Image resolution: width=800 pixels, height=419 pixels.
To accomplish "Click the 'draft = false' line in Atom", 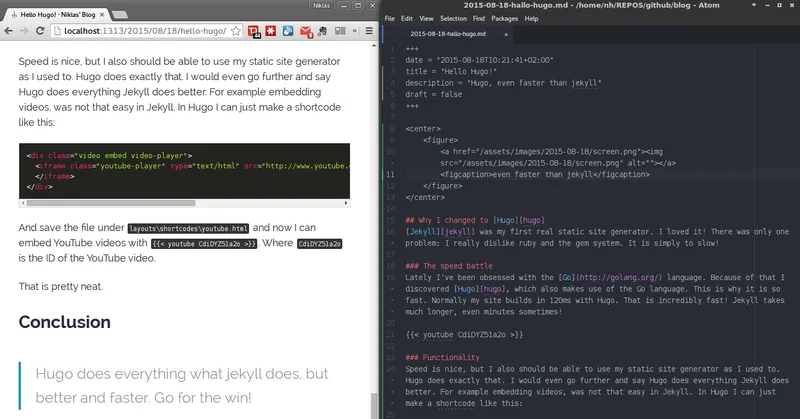I will coord(434,94).
